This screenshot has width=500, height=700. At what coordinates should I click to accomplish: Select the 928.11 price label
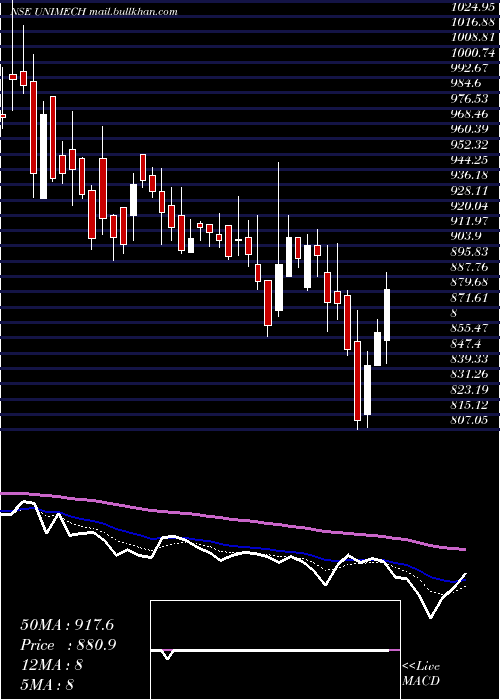pyautogui.click(x=470, y=191)
